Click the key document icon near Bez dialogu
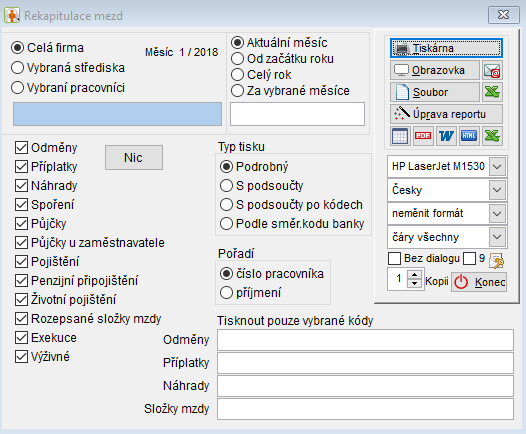The image size is (526, 434). (x=497, y=260)
